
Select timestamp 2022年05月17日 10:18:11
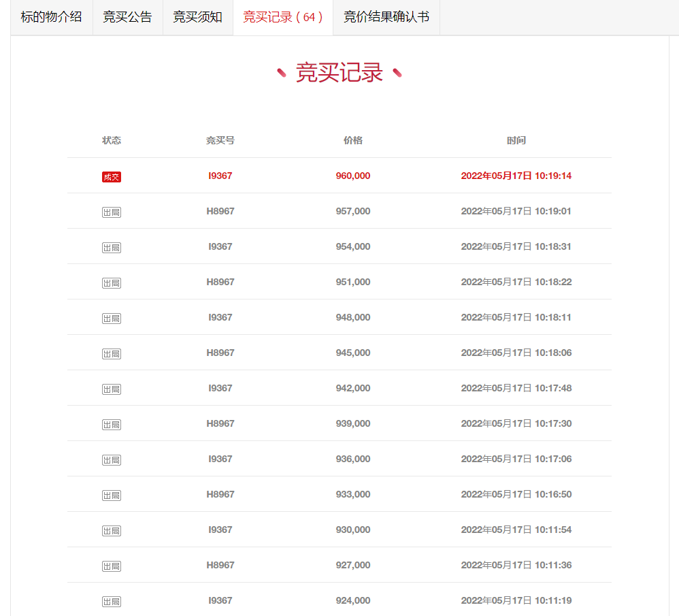(516, 318)
